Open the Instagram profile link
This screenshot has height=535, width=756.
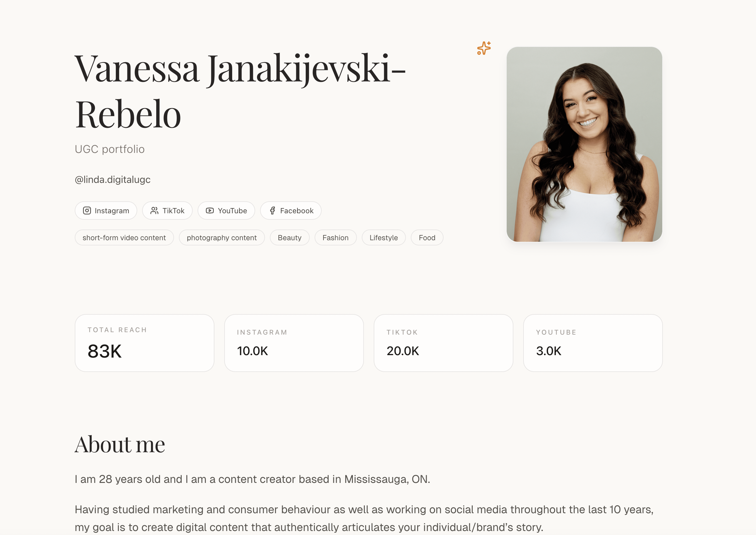[x=106, y=211]
